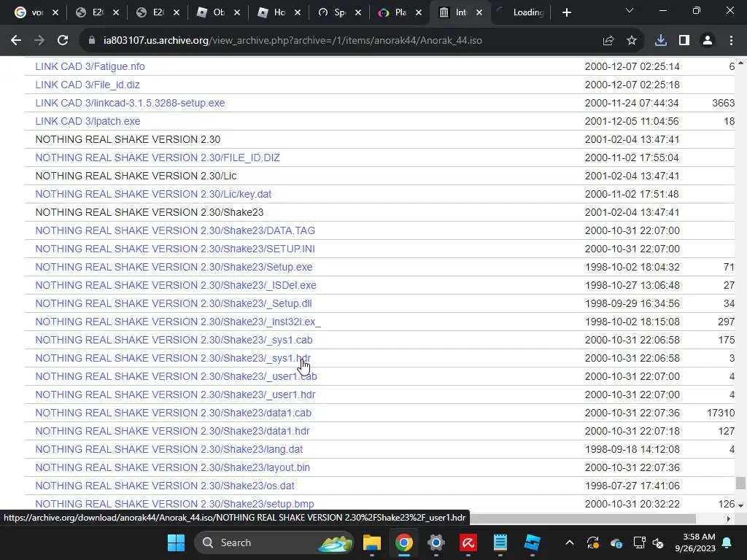
Task: Open the Windows Start menu
Action: tap(177, 542)
